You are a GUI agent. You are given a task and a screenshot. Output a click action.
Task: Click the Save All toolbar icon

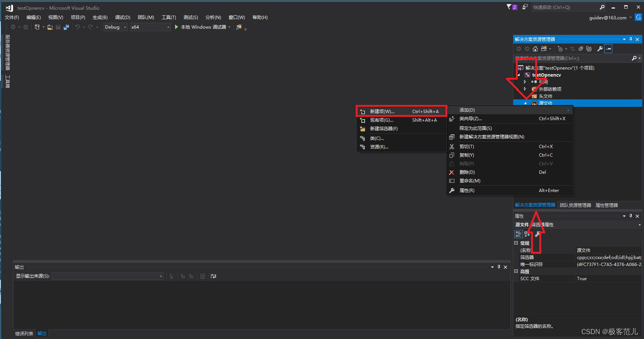(66, 27)
